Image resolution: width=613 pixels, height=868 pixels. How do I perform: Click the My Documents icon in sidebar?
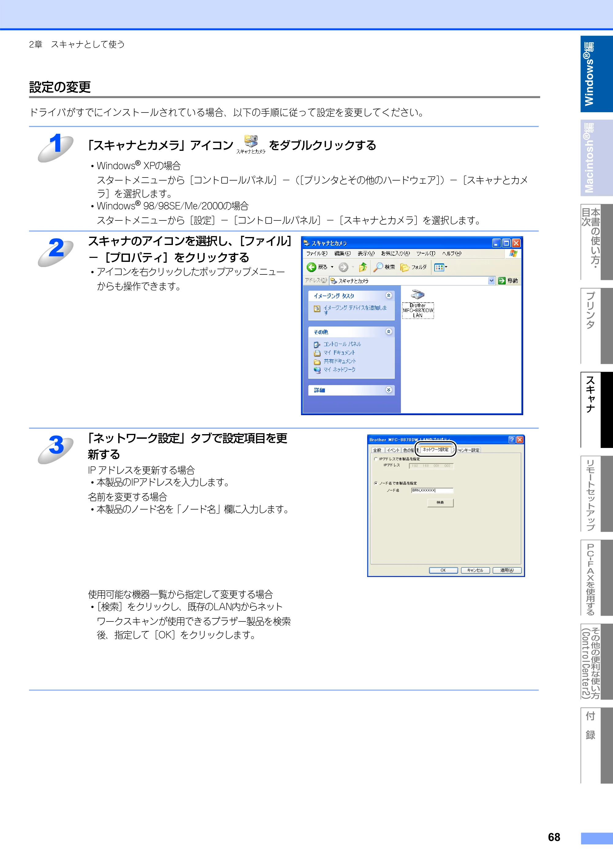317,353
